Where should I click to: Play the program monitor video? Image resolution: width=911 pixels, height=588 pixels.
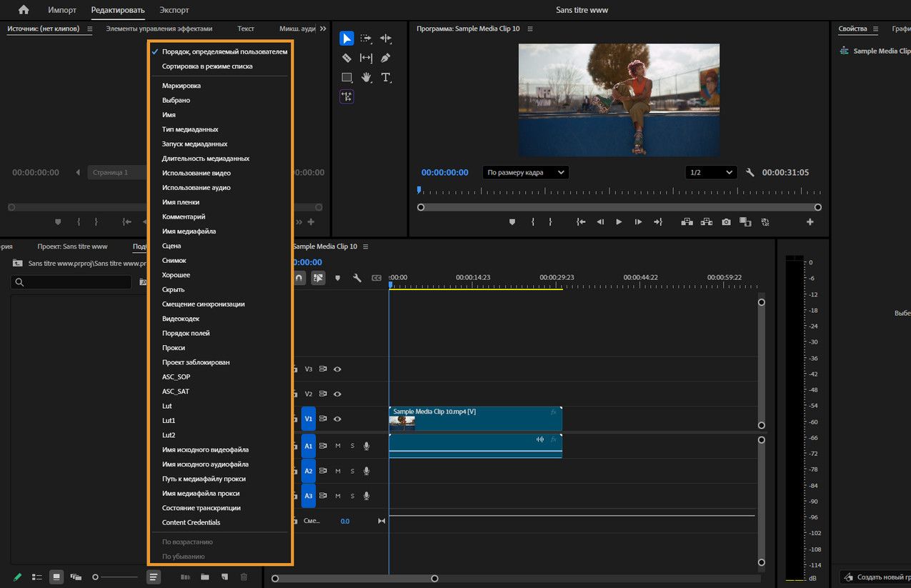click(619, 222)
